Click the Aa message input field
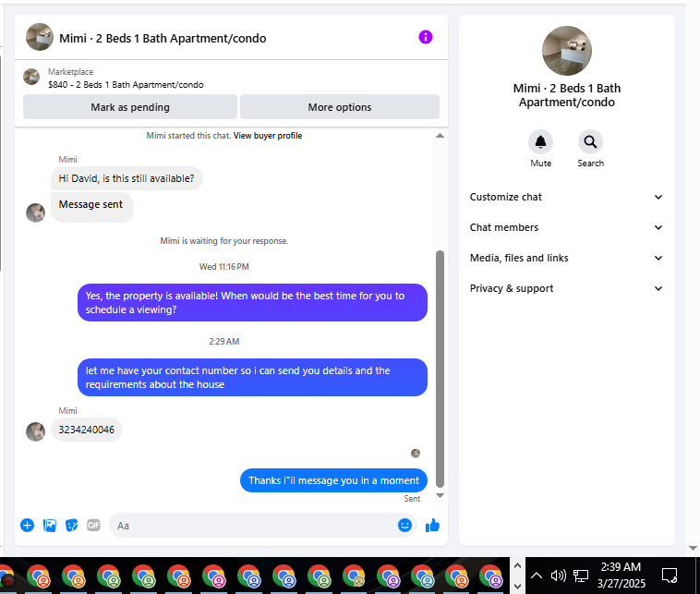Viewport: 700px width, 594px height. 252,526
